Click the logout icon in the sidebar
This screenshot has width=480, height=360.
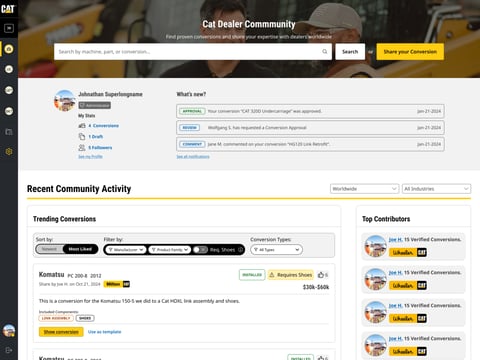(9, 350)
